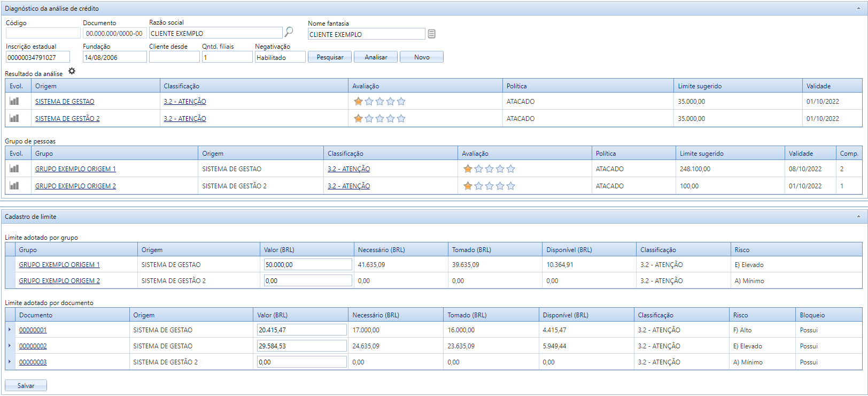Click the Negativação field showing Habilitado
This screenshot has height=396, width=868.
[x=280, y=57]
